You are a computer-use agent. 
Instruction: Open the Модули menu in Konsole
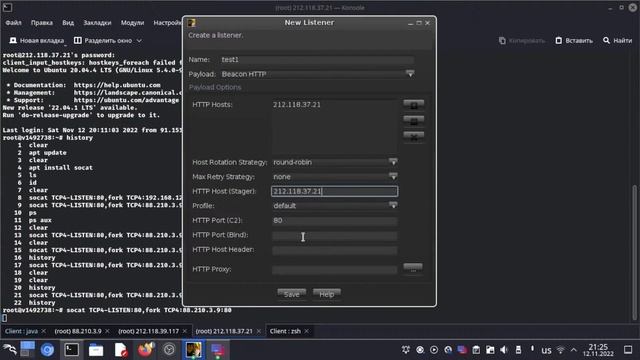coord(132,23)
